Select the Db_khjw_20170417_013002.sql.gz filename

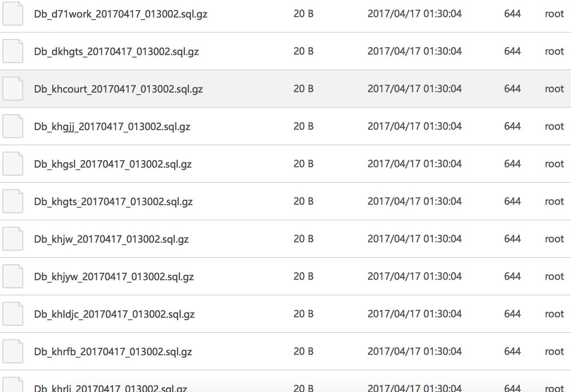[x=111, y=240]
